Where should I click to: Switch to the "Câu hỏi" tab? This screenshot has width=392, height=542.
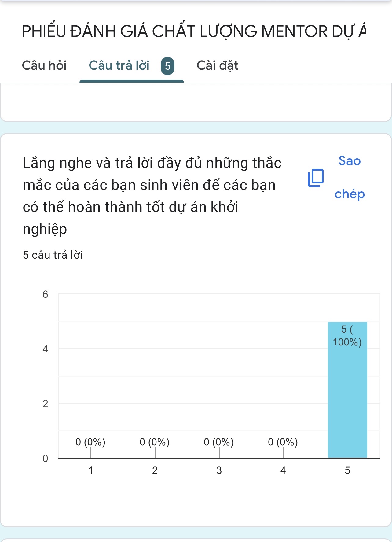[x=44, y=65]
